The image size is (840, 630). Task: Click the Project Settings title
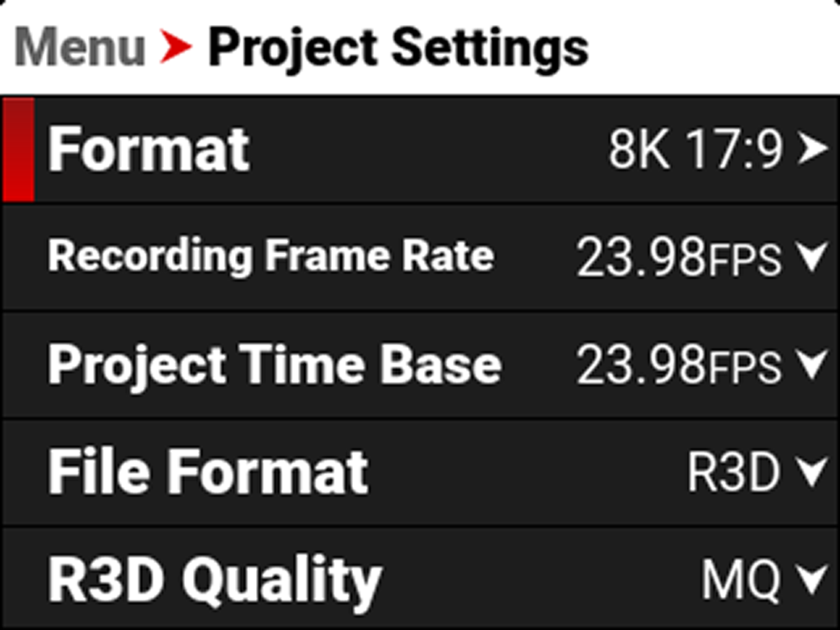click(398, 48)
